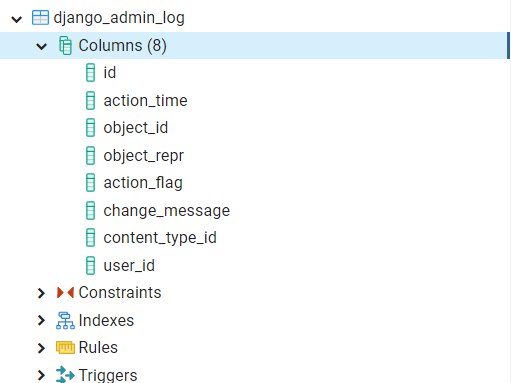Select the content_type_id column

[x=160, y=238]
